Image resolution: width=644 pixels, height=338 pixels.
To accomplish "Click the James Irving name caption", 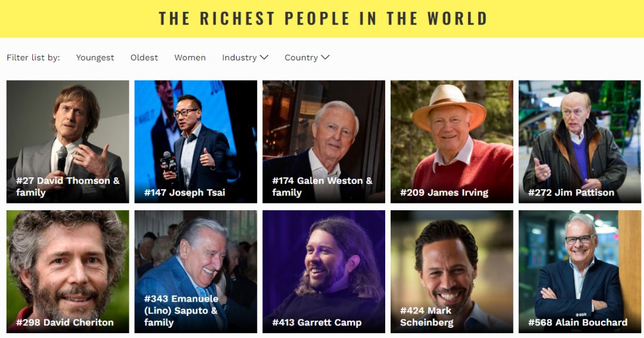I will coord(444,192).
